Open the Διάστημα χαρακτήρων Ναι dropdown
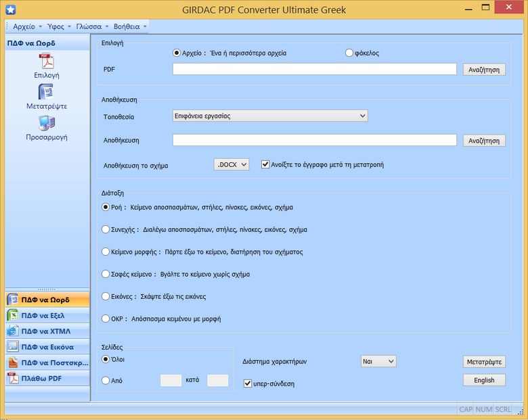The height and width of the screenshot is (420, 528). coord(378,361)
